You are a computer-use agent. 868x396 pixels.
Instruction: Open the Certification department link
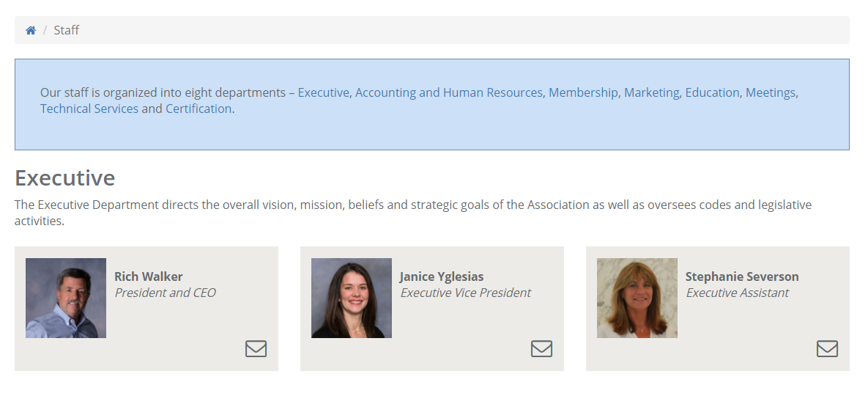[199, 109]
